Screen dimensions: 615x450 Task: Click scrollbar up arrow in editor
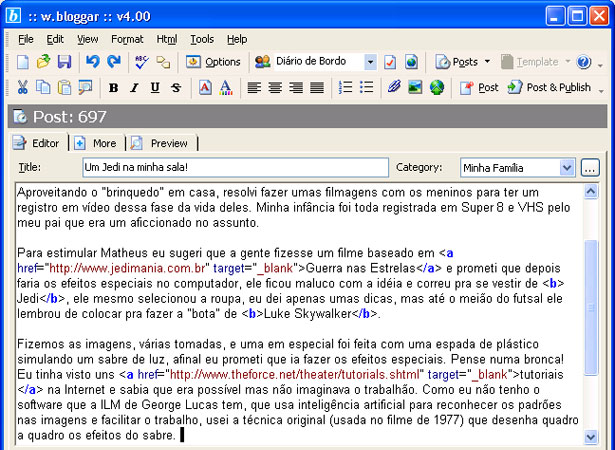coord(591,192)
